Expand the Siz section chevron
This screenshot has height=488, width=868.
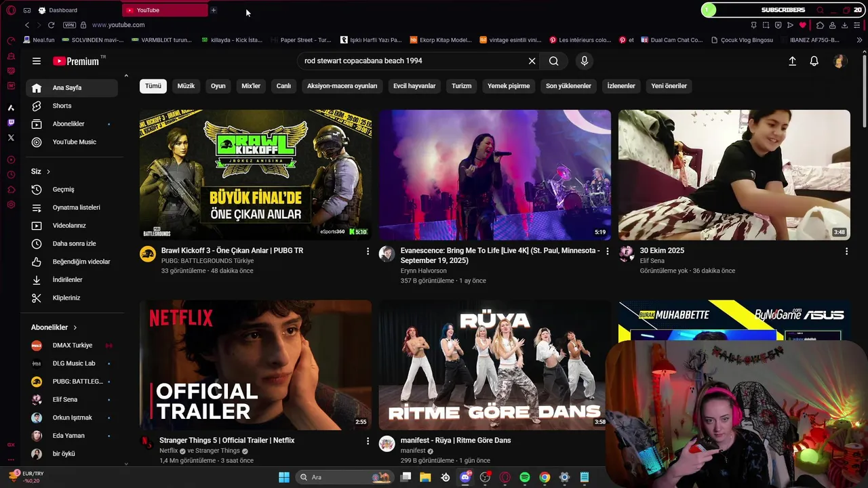click(48, 172)
